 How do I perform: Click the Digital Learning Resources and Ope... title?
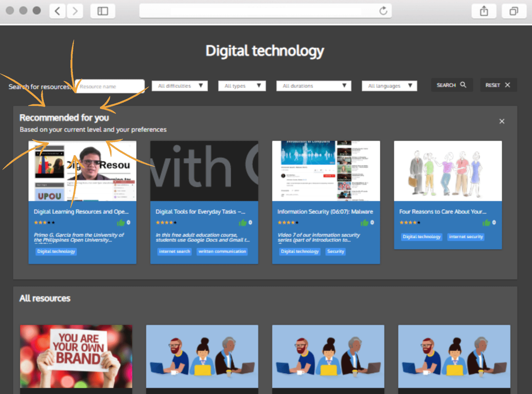pos(81,212)
